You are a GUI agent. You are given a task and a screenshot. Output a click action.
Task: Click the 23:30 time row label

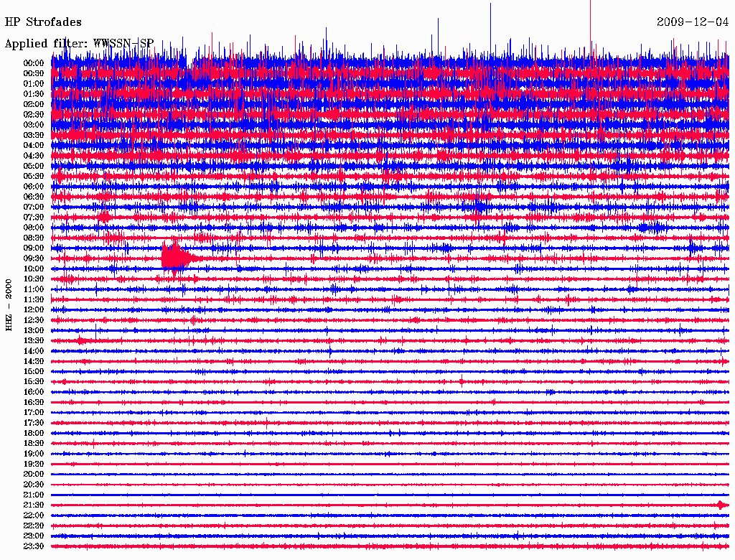pos(34,546)
